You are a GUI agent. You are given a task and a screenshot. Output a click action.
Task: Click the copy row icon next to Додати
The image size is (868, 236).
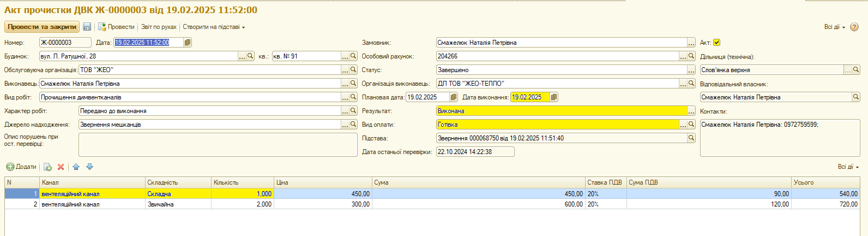47,167
